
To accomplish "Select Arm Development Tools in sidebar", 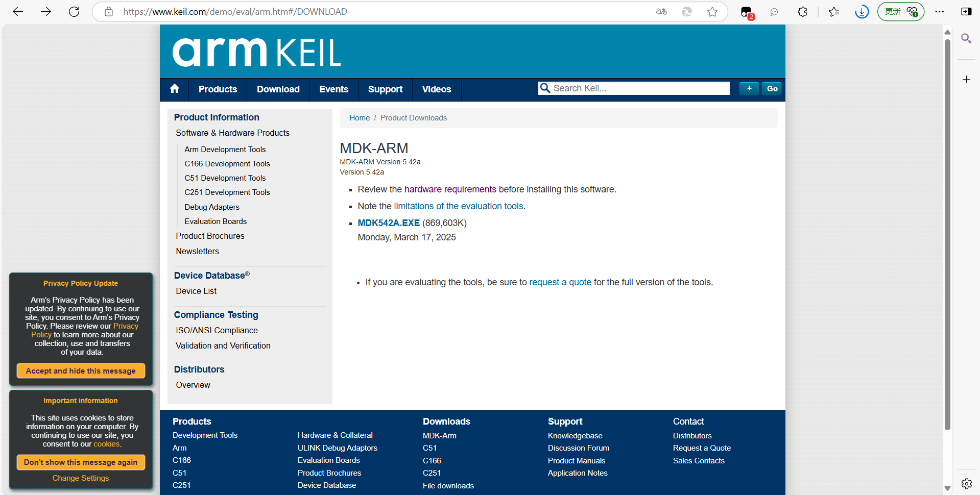I will pos(225,150).
